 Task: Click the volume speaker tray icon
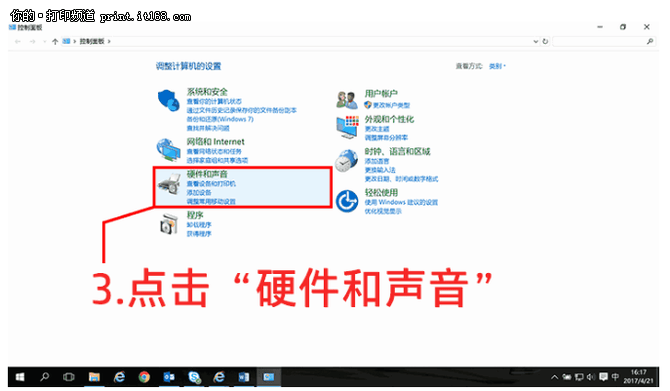pos(591,377)
